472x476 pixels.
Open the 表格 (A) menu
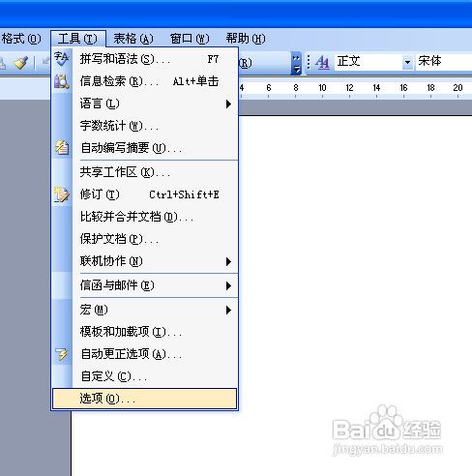point(133,39)
